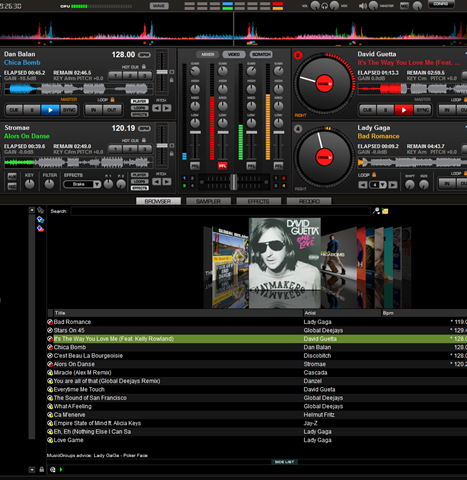Click the MIC button in top bar
Screen dimensions: 467x480
point(404,6)
